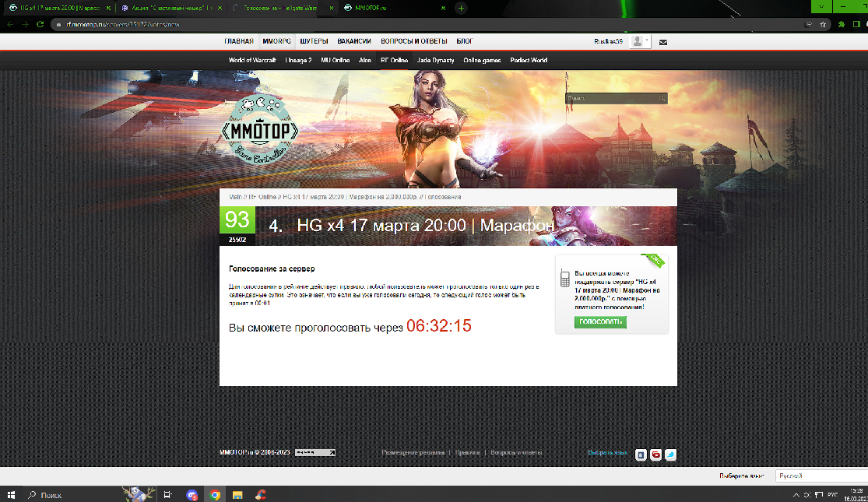The width and height of the screenshot is (868, 502).
Task: Open Task View on the taskbar
Action: pos(167,495)
